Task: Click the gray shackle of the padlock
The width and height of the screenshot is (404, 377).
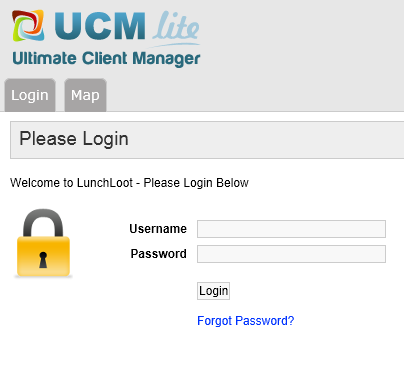Action: pos(43,223)
